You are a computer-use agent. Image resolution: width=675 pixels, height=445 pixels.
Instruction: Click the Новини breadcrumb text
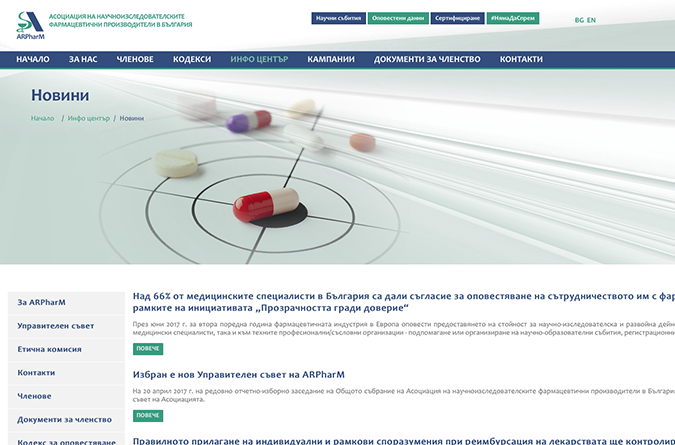click(x=132, y=118)
